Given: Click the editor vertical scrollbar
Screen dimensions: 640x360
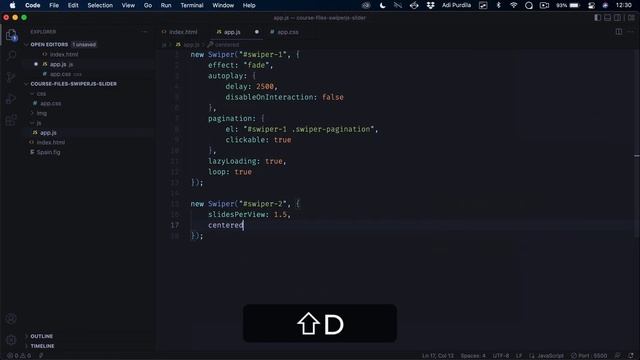Looking at the screenshot, I should coord(637,143).
